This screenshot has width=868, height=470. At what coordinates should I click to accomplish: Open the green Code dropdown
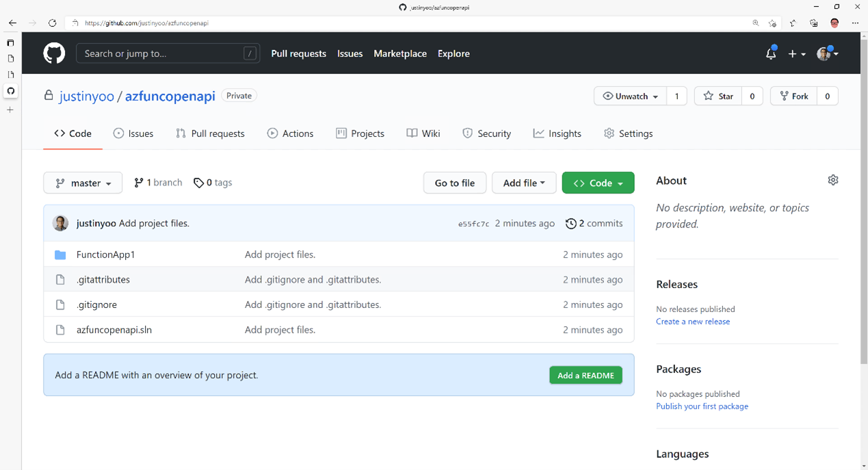pos(598,183)
